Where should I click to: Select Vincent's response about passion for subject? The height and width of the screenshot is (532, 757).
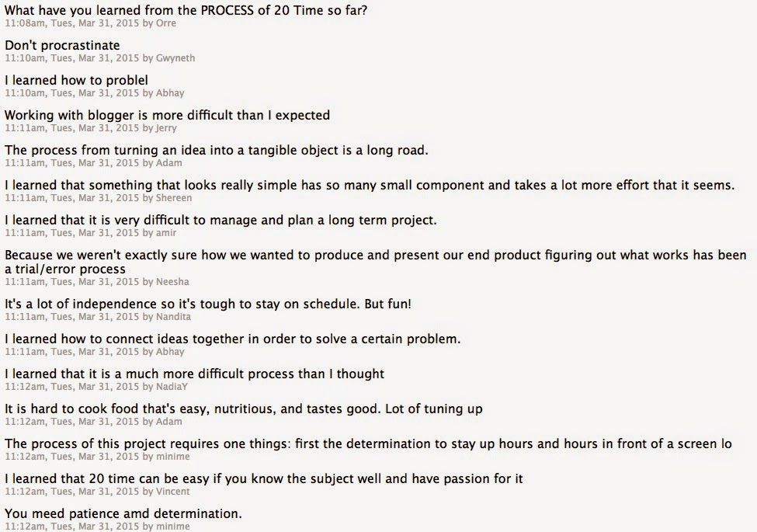point(263,479)
